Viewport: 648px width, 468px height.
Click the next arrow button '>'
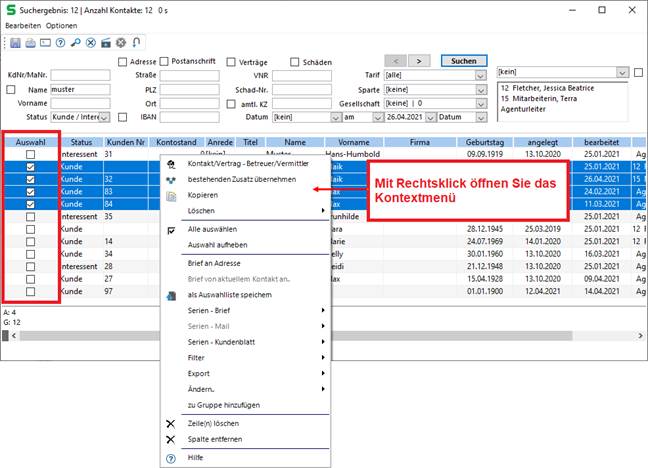pos(420,61)
